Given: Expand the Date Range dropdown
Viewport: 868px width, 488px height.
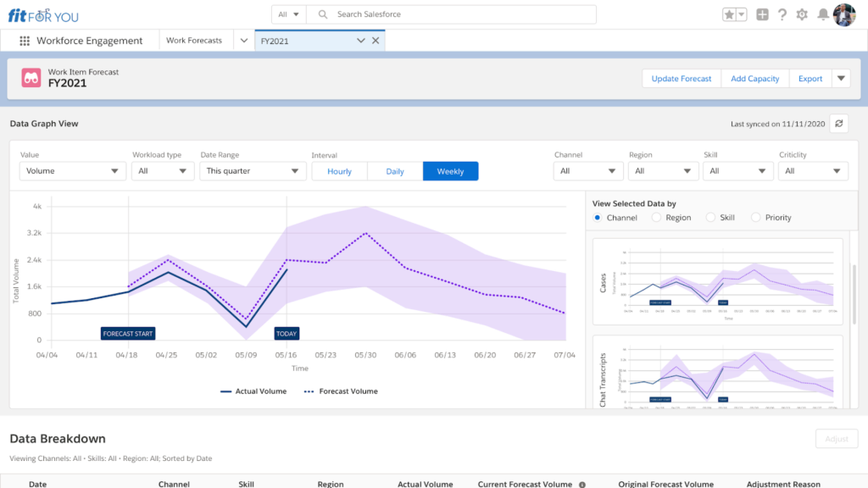Looking at the screenshot, I should pyautogui.click(x=253, y=171).
